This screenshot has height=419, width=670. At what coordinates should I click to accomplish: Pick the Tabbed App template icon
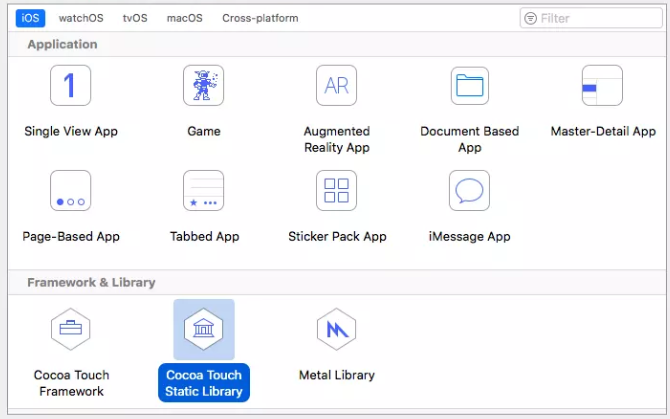point(203,190)
